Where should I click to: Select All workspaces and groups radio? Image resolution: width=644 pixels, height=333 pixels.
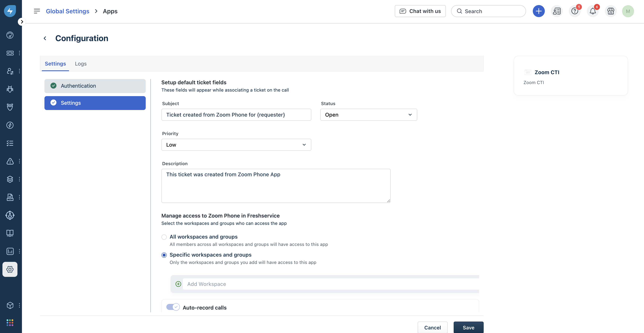pos(164,237)
